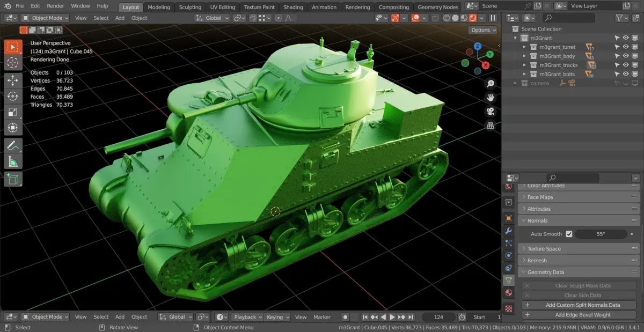Screen dimensions: 644x332
Task: Click the green Y axis on navigation gizmo
Action: click(490, 55)
